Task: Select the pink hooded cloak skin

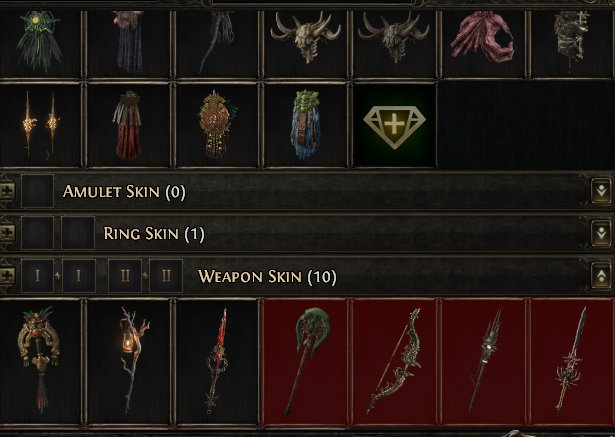Action: (x=482, y=43)
